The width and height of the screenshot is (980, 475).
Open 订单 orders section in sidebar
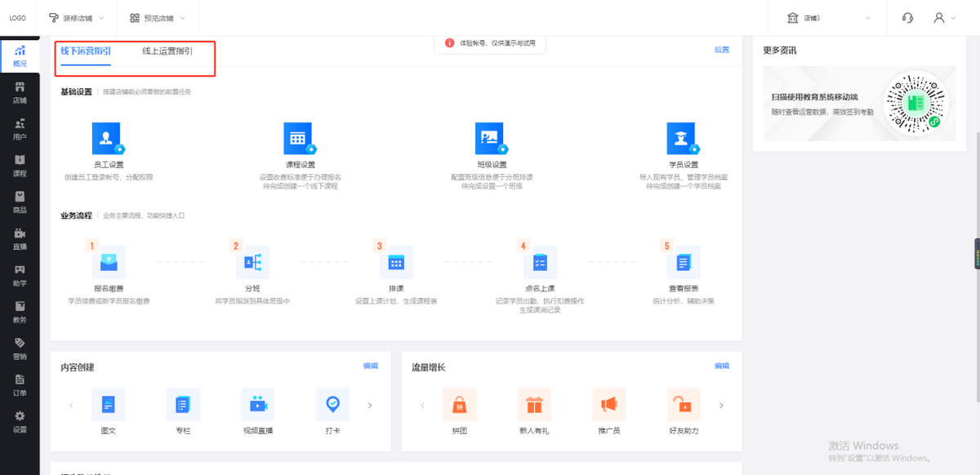point(20,384)
